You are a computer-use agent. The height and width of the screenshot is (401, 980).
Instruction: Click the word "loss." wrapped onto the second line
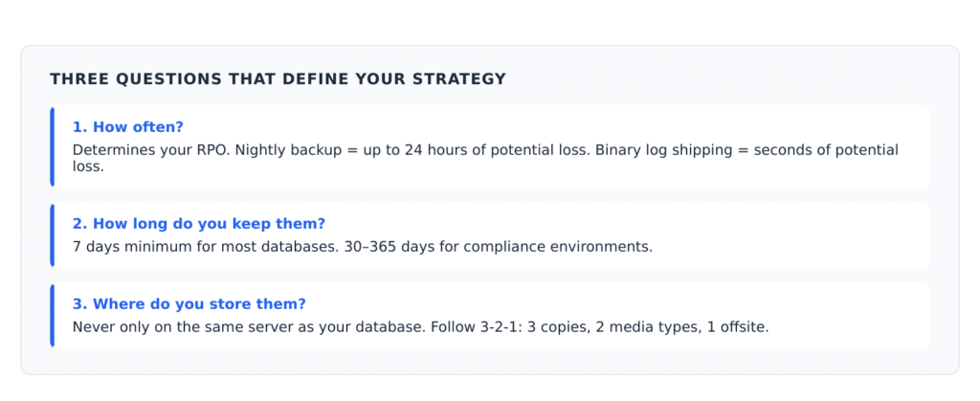point(88,167)
